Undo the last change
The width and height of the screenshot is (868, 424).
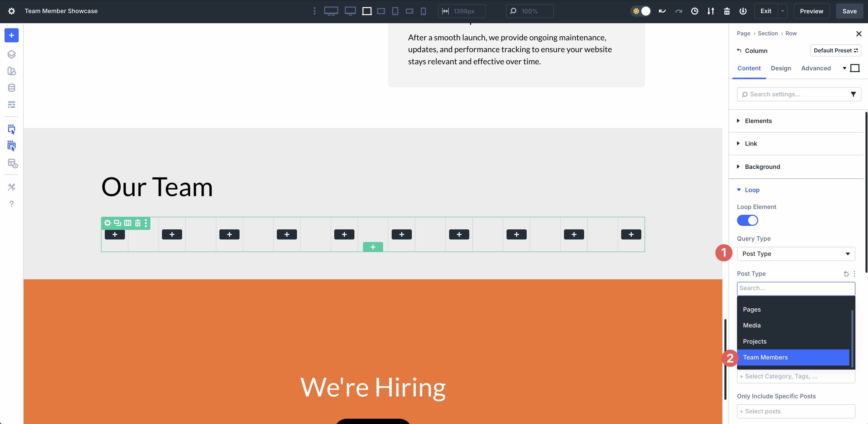tap(662, 11)
